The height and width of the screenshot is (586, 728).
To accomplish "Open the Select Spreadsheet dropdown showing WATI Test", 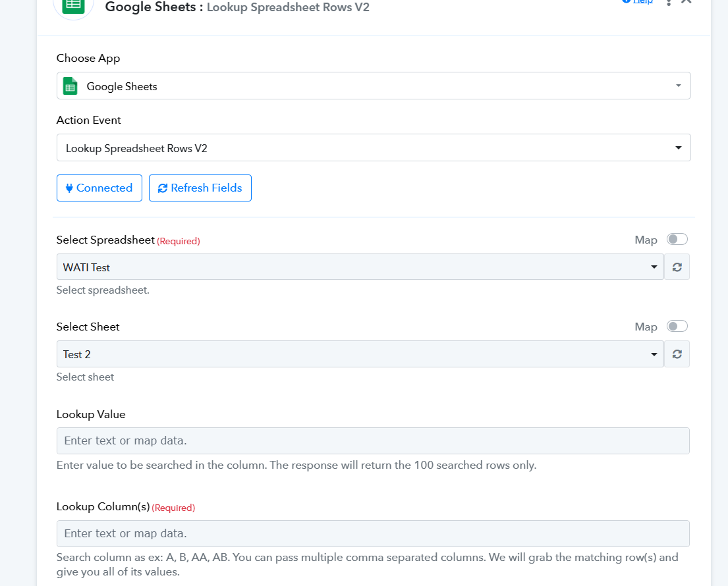I will coord(360,267).
